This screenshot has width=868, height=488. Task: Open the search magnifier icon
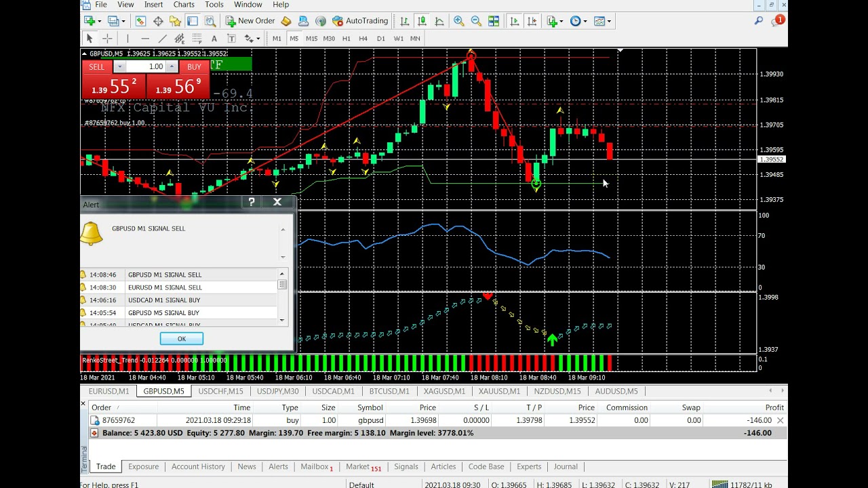click(759, 21)
